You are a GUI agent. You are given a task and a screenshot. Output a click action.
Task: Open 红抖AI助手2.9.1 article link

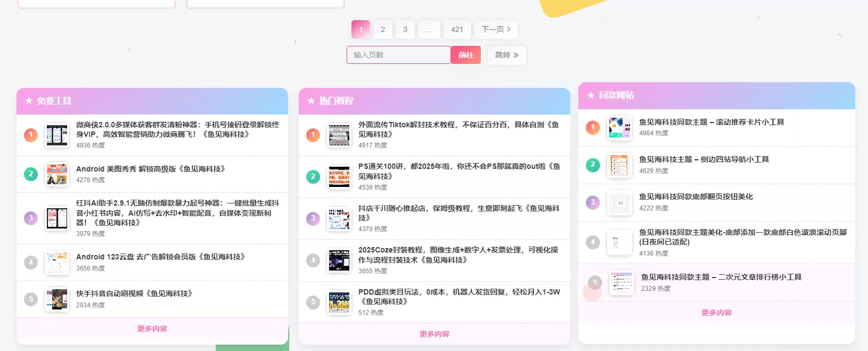click(177, 213)
